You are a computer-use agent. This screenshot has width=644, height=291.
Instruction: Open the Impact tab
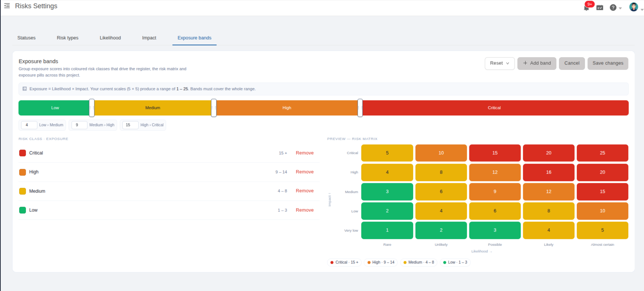[x=149, y=38]
